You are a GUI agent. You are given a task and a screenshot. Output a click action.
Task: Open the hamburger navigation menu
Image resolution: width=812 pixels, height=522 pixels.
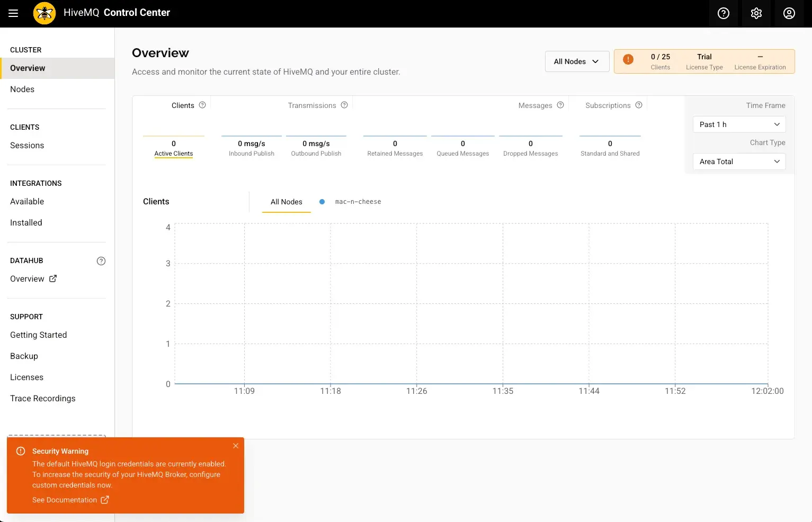13,13
